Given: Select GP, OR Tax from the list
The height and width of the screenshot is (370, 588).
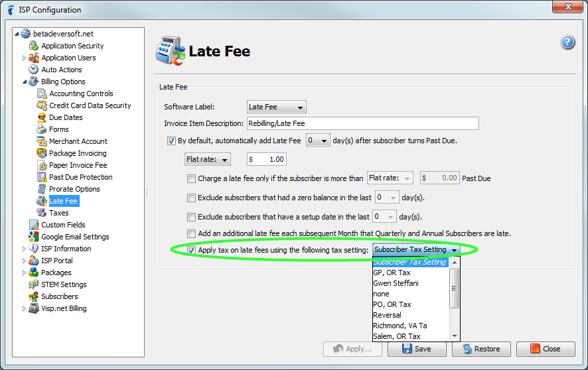Looking at the screenshot, I should [411, 273].
